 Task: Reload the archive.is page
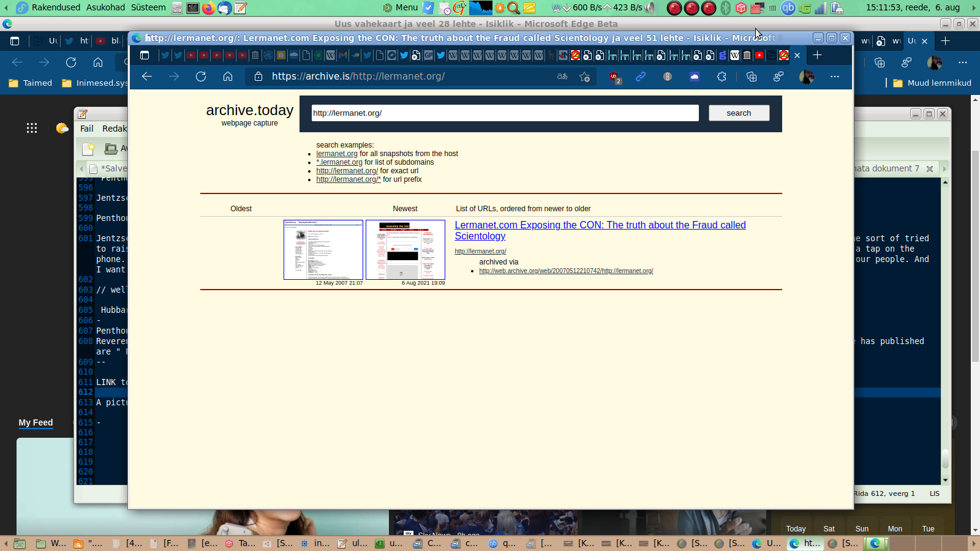201,77
